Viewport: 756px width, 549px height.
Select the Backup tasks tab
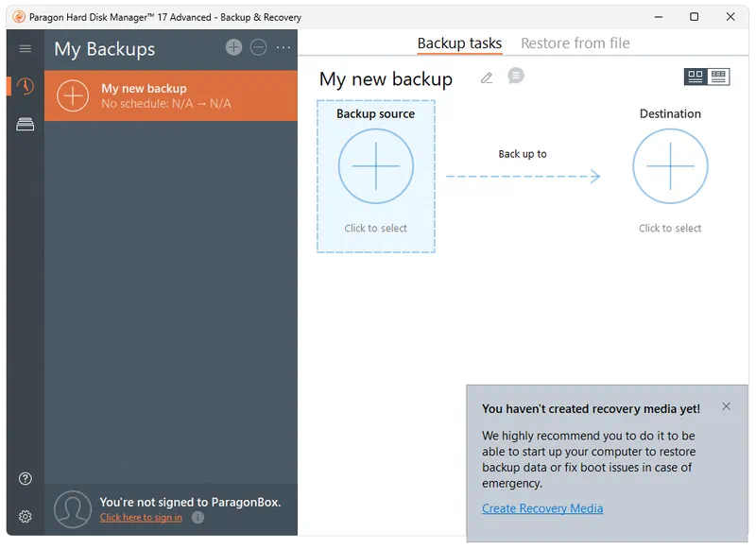459,43
